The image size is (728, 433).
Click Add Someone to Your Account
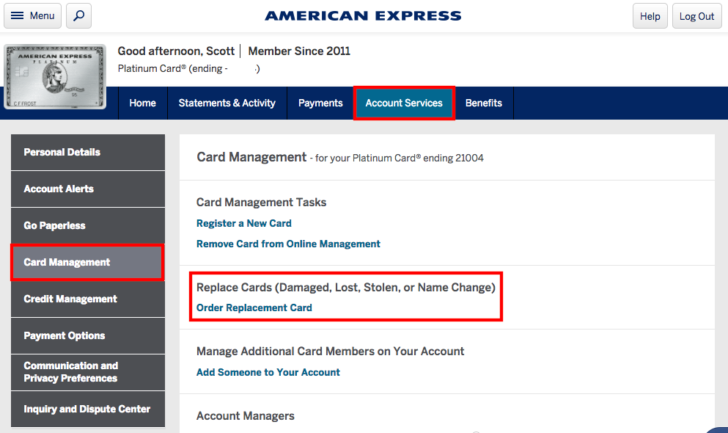(x=268, y=372)
